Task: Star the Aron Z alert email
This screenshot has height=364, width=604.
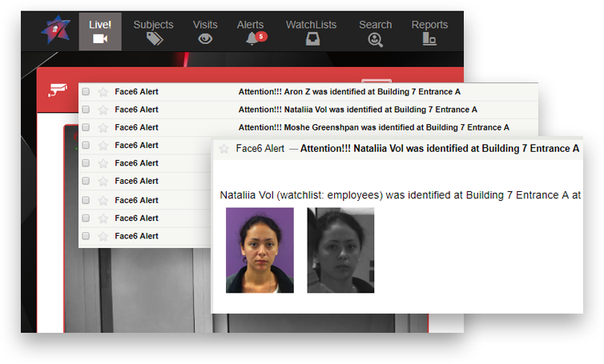Action: (x=103, y=92)
